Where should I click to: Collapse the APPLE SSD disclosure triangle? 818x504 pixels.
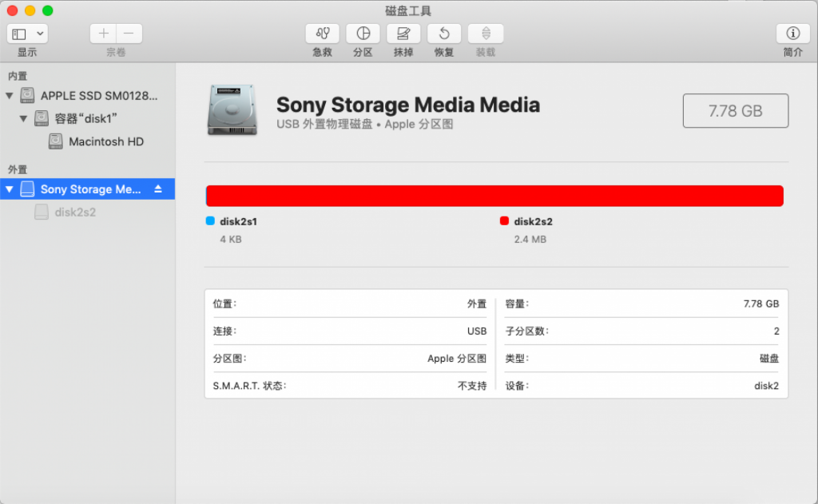click(10, 96)
